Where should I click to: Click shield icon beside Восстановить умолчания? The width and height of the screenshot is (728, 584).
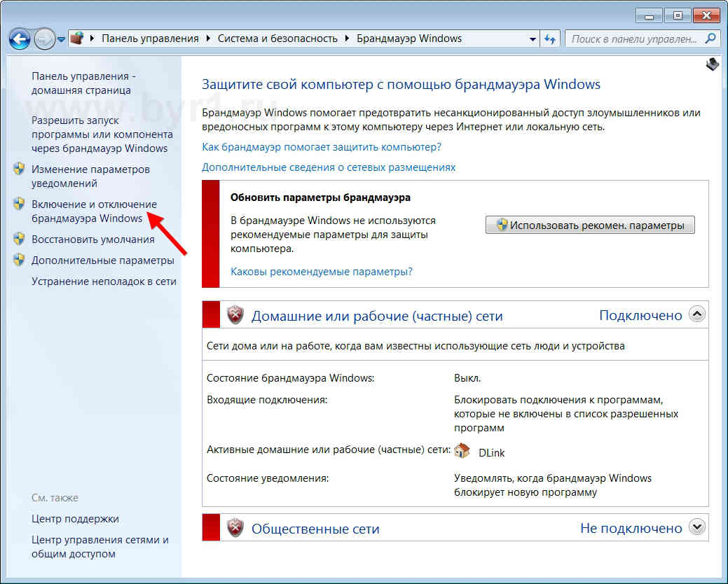(x=19, y=239)
